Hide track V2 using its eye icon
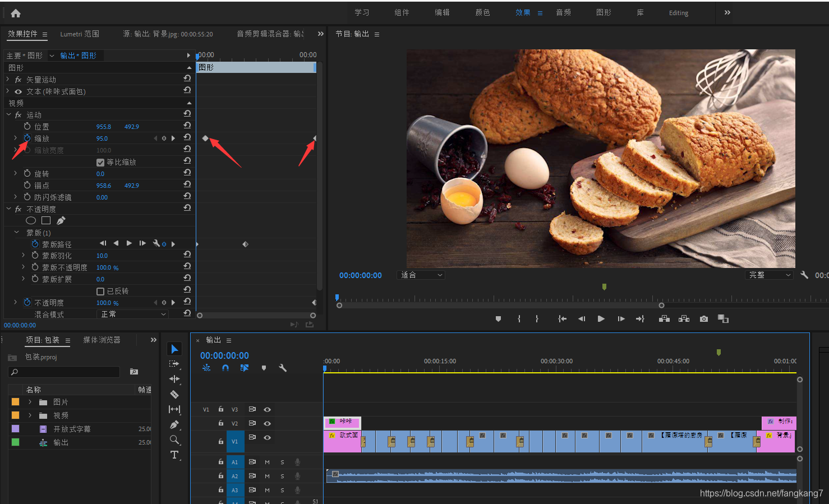829x504 pixels. point(268,423)
